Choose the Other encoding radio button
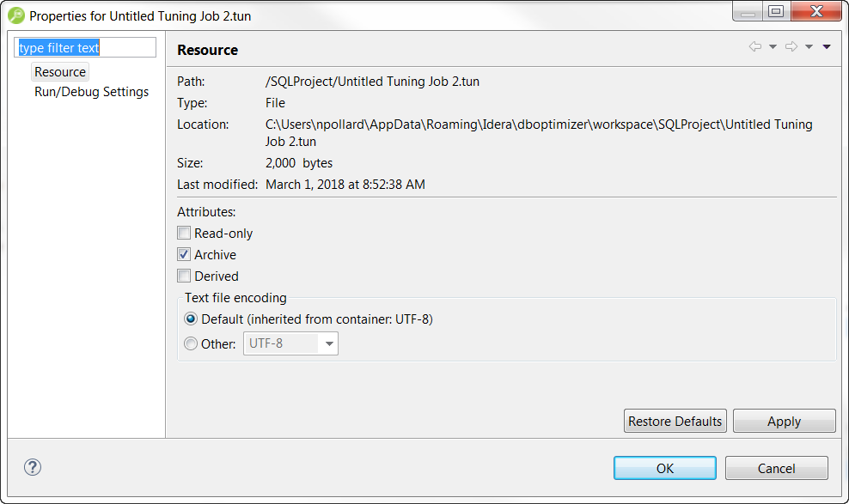849x504 pixels. [x=191, y=344]
